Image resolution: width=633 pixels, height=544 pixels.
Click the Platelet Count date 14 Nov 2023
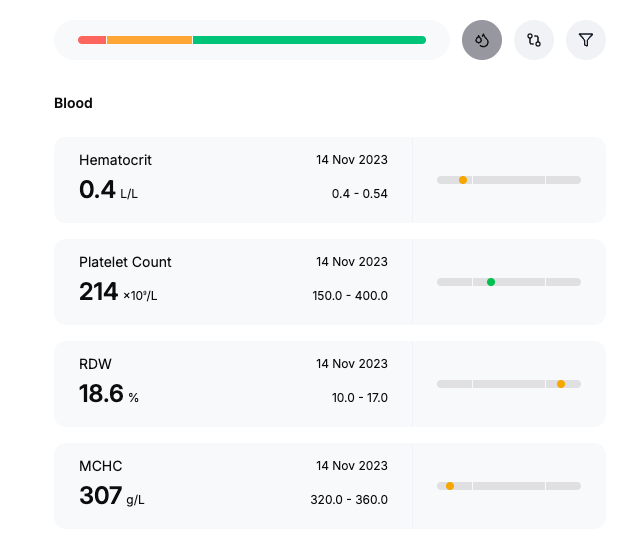coord(352,262)
